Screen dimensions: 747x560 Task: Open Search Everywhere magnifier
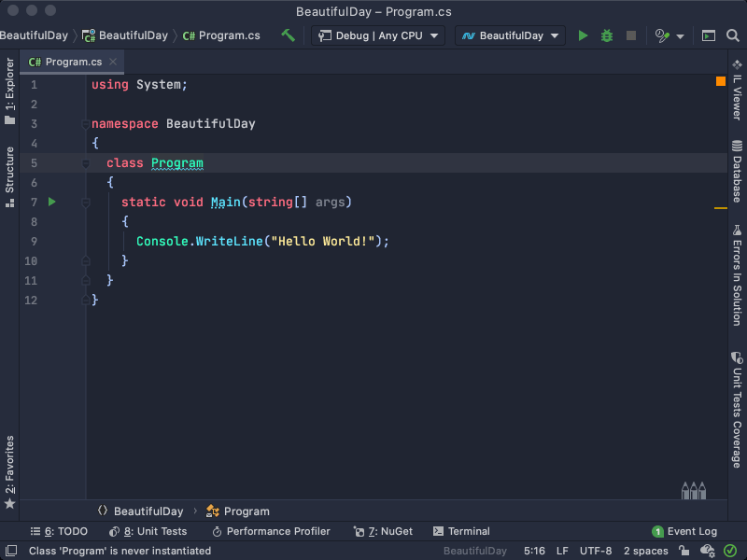[x=733, y=35]
